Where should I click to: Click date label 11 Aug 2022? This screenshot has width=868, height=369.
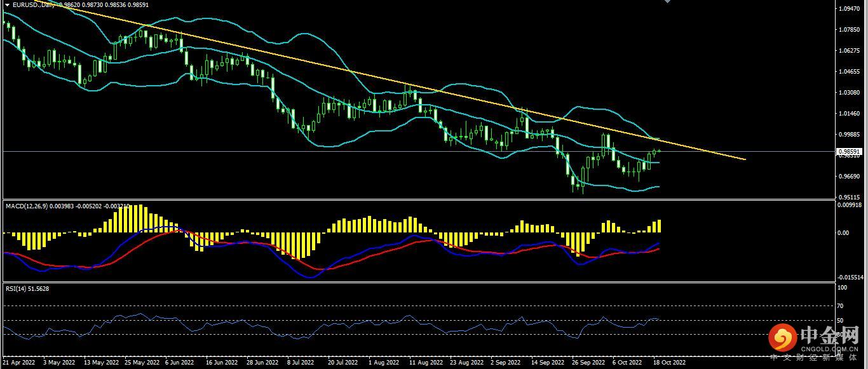point(426,363)
